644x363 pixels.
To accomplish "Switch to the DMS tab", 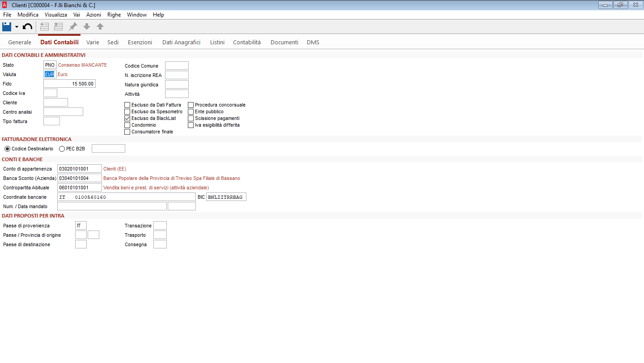I will [x=313, y=42].
